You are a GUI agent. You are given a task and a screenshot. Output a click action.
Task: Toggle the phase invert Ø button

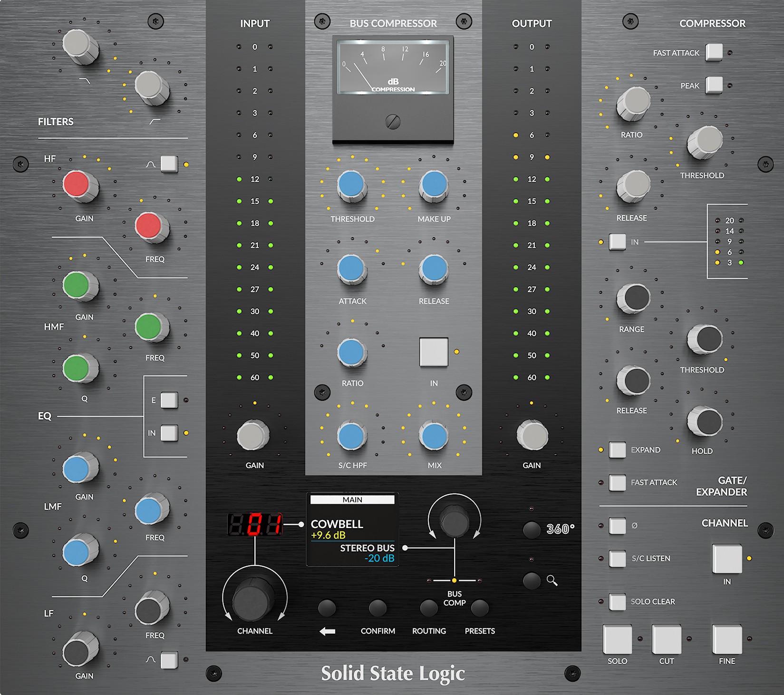(617, 526)
